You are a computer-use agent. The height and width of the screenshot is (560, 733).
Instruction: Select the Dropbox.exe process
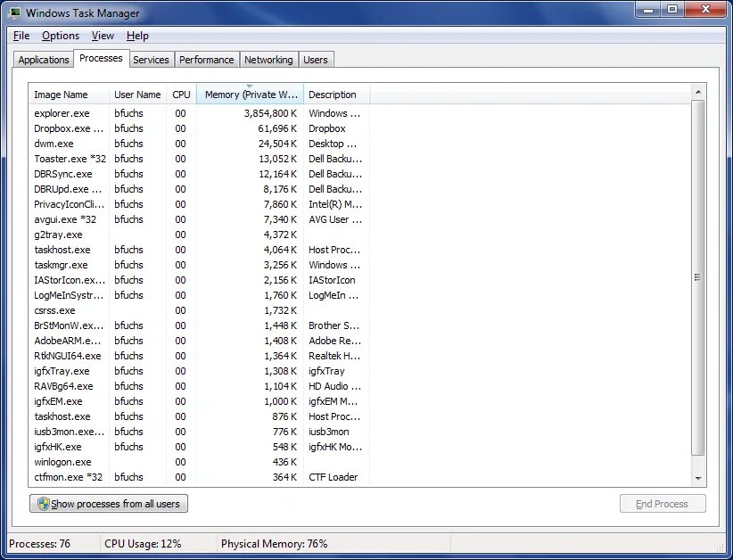tap(200, 128)
